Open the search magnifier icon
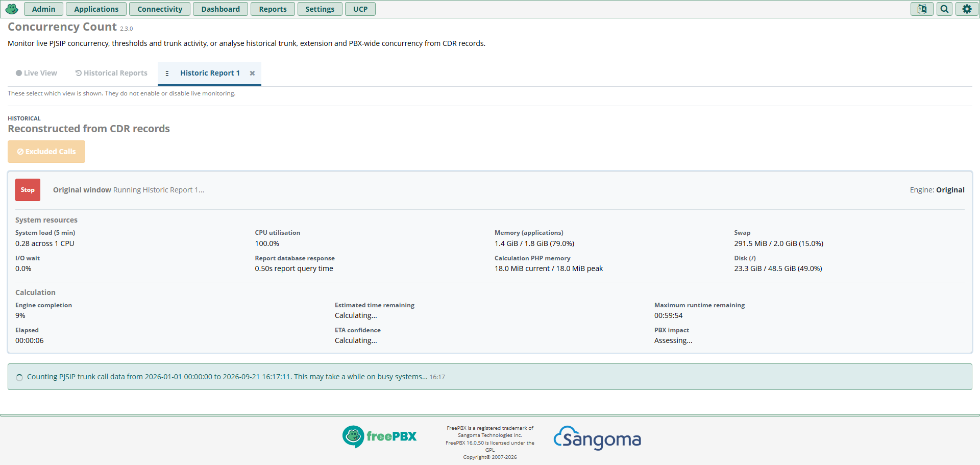The height and width of the screenshot is (465, 980). pos(945,9)
